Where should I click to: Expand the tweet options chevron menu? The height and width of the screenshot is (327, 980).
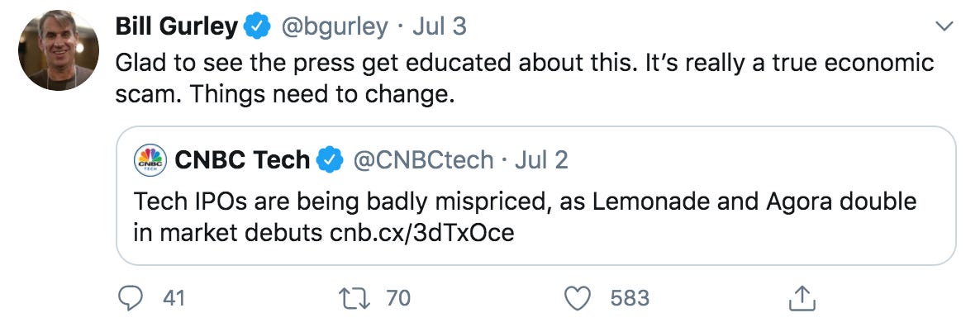(x=944, y=26)
